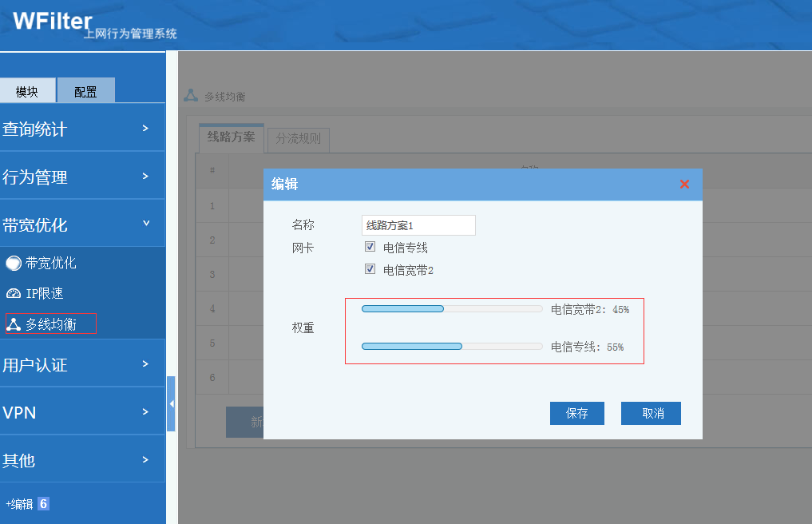Screen dimensions: 812x524
Task: Open the 分流规则 tab
Action: point(298,138)
